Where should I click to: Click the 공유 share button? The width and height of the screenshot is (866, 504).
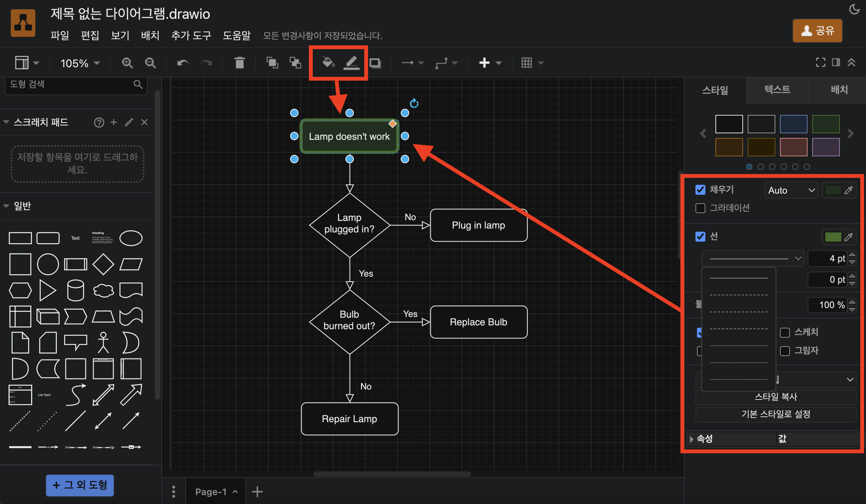click(818, 31)
